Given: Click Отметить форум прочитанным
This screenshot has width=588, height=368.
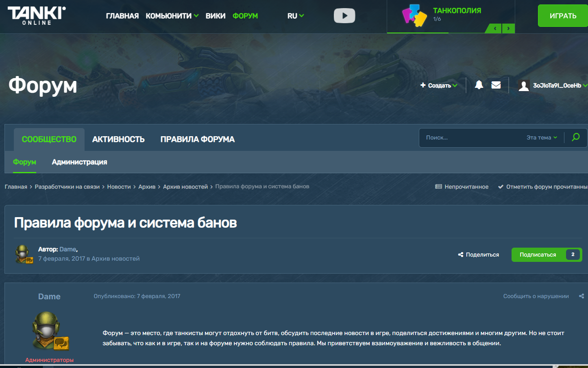Looking at the screenshot, I should [543, 187].
